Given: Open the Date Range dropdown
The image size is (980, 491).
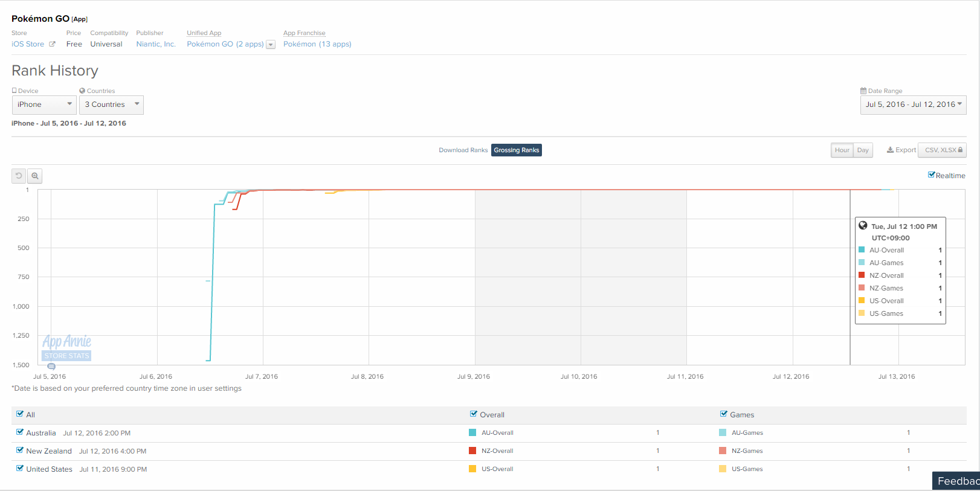Looking at the screenshot, I should pos(913,104).
